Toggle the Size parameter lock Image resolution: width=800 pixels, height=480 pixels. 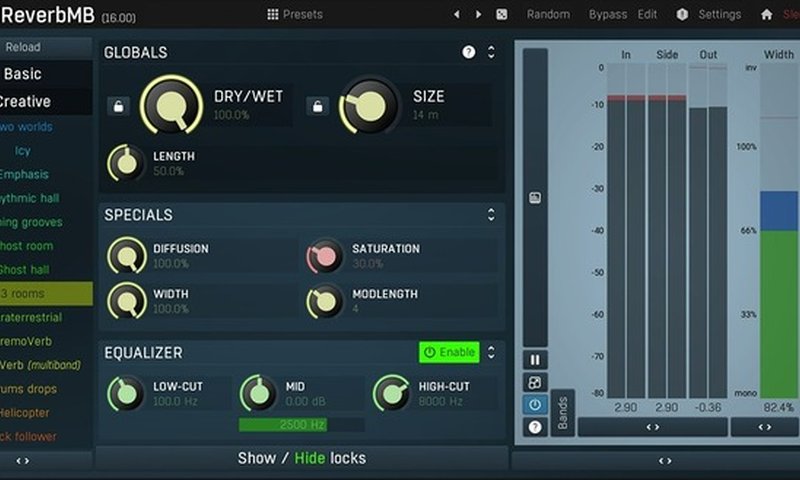coord(317,106)
